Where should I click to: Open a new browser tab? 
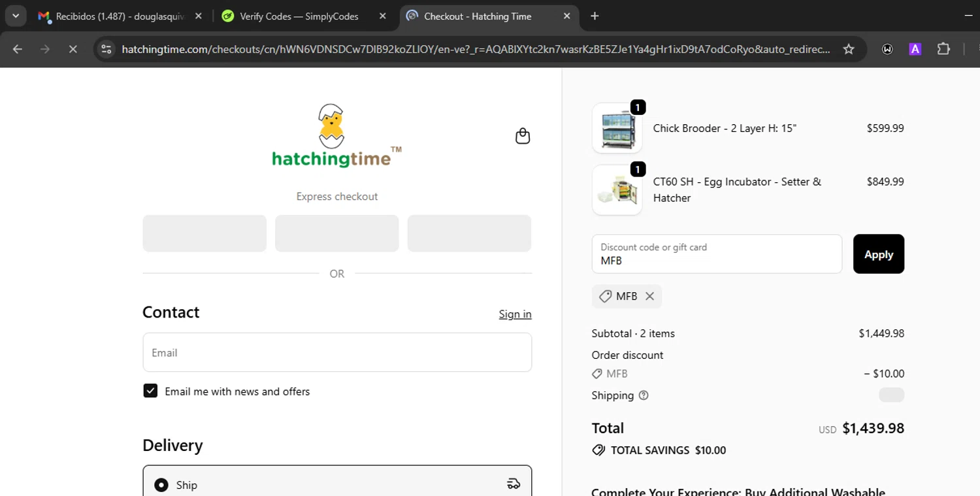[595, 16]
